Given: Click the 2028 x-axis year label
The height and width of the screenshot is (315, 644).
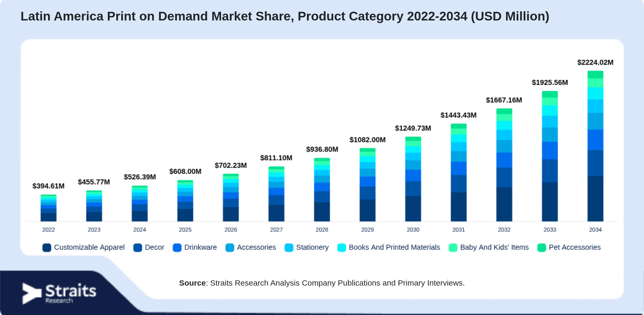Looking at the screenshot, I should click(x=322, y=230).
